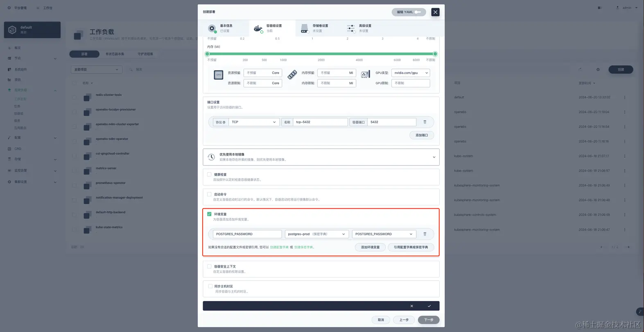This screenshot has height=332, width=644.
Task: Click the 工作台 icon in top bar
Action: click(38, 8)
